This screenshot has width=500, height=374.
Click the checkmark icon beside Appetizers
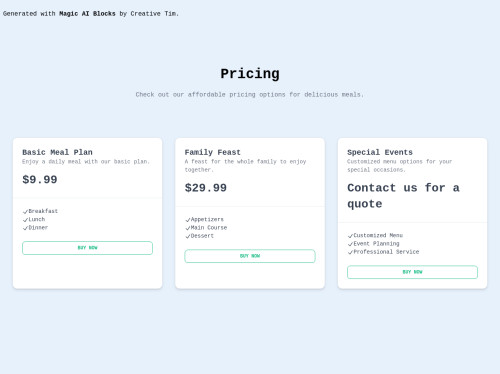pos(188,220)
